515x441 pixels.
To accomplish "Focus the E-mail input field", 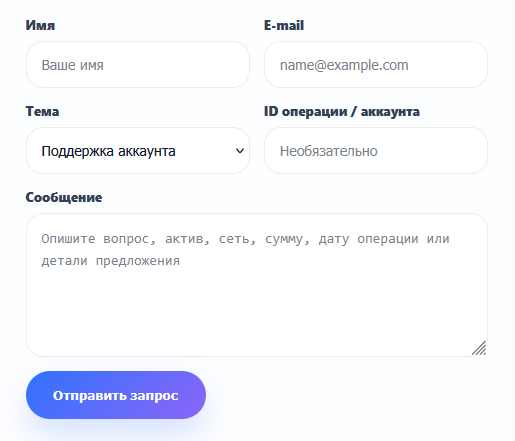I will pyautogui.click(x=376, y=65).
